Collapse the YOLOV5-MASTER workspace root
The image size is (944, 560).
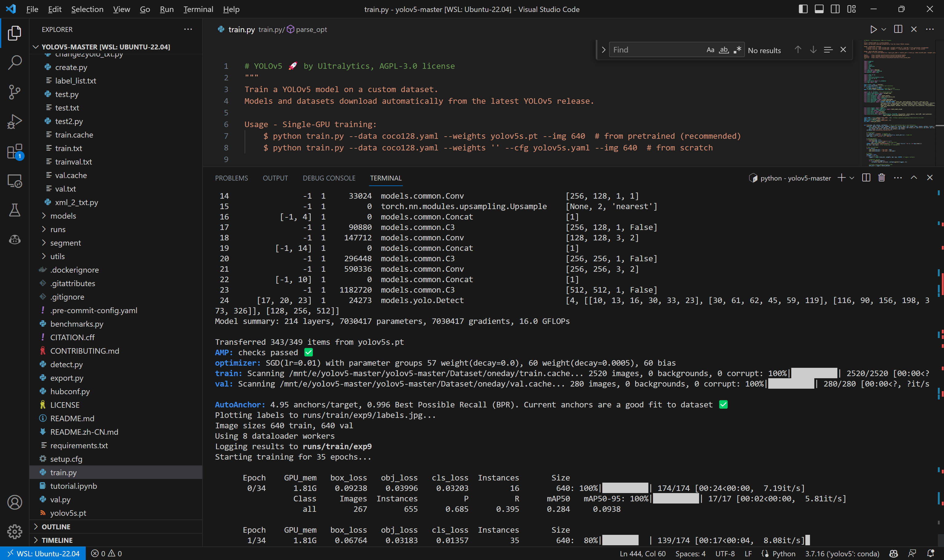116,47
